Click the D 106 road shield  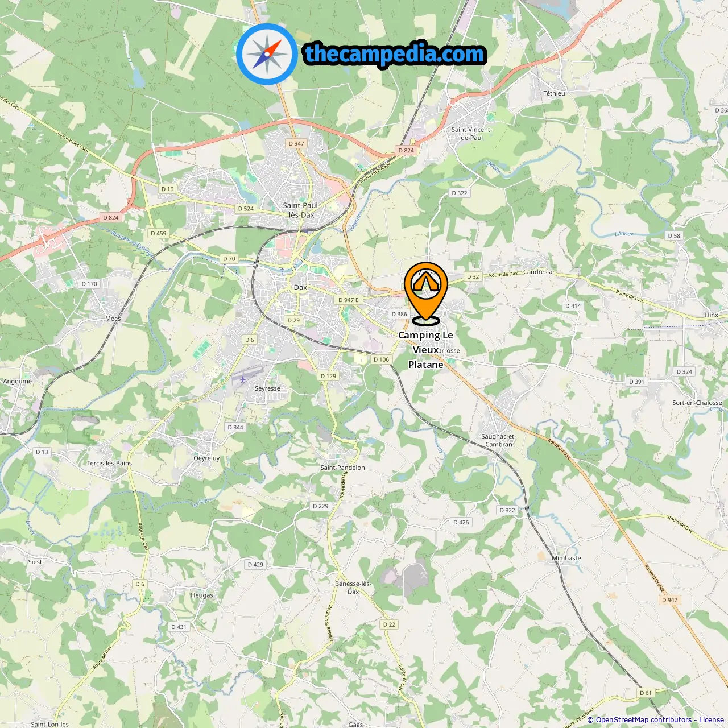pos(381,359)
